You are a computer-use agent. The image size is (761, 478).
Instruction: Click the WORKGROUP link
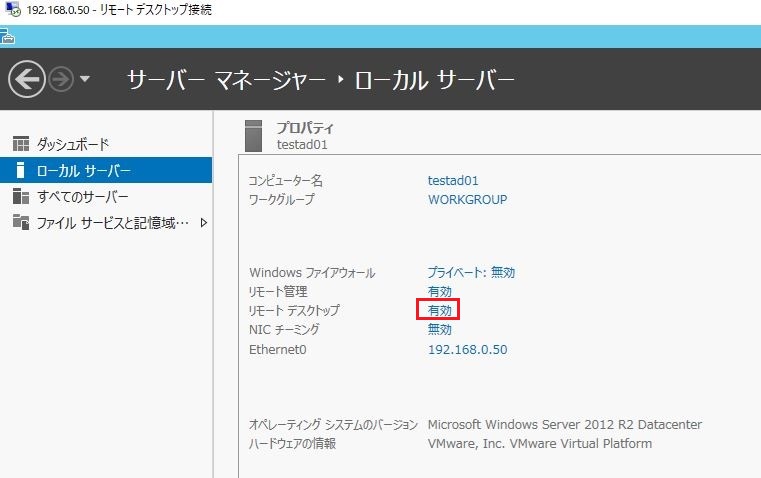pos(467,199)
